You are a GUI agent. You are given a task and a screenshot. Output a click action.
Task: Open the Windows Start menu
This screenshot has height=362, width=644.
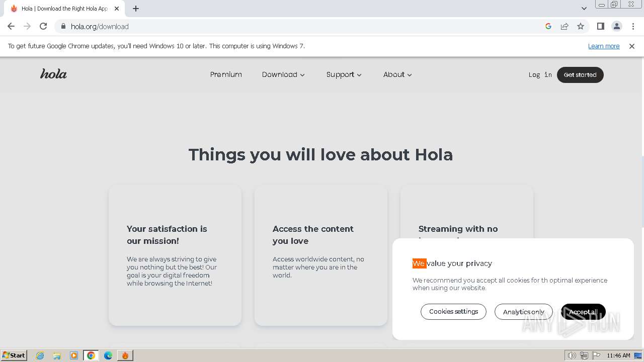(x=14, y=355)
